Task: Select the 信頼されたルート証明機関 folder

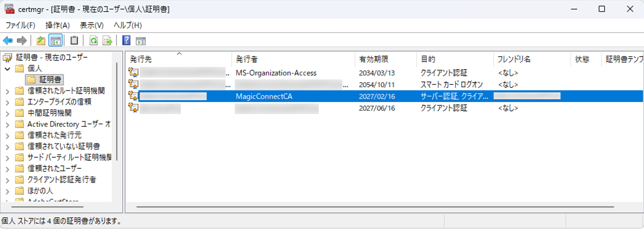Action: [x=66, y=91]
